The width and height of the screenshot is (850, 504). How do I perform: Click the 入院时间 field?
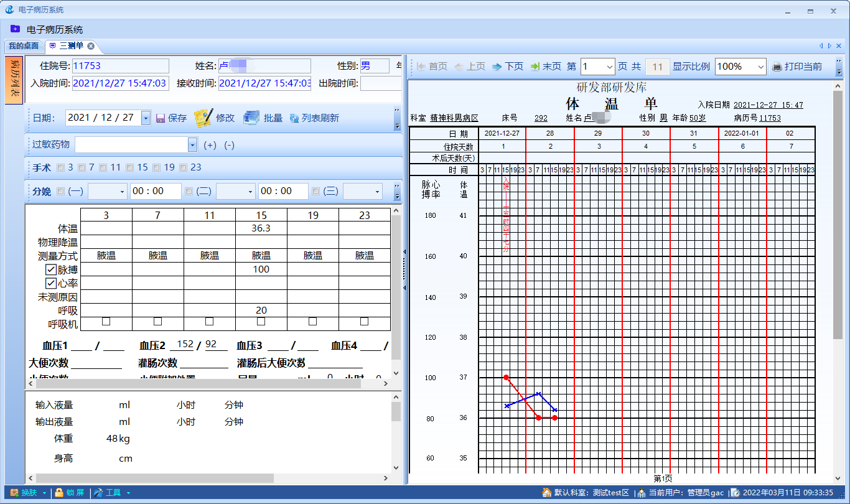(x=121, y=83)
